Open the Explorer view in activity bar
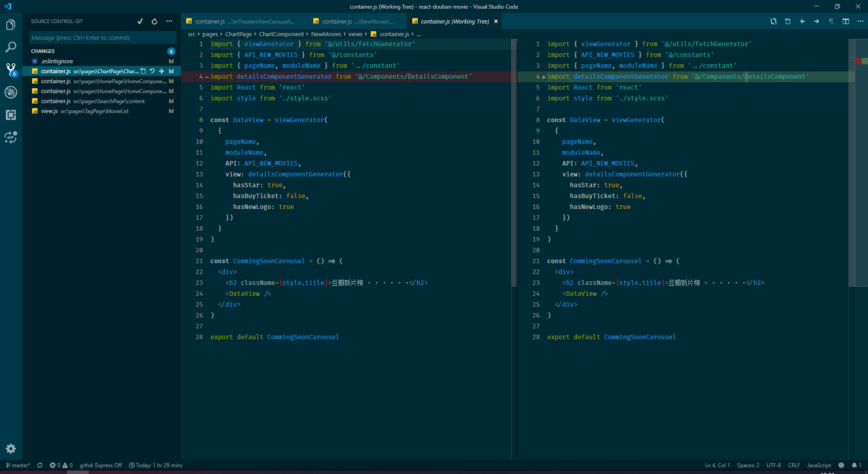This screenshot has width=868, height=474. [x=11, y=25]
